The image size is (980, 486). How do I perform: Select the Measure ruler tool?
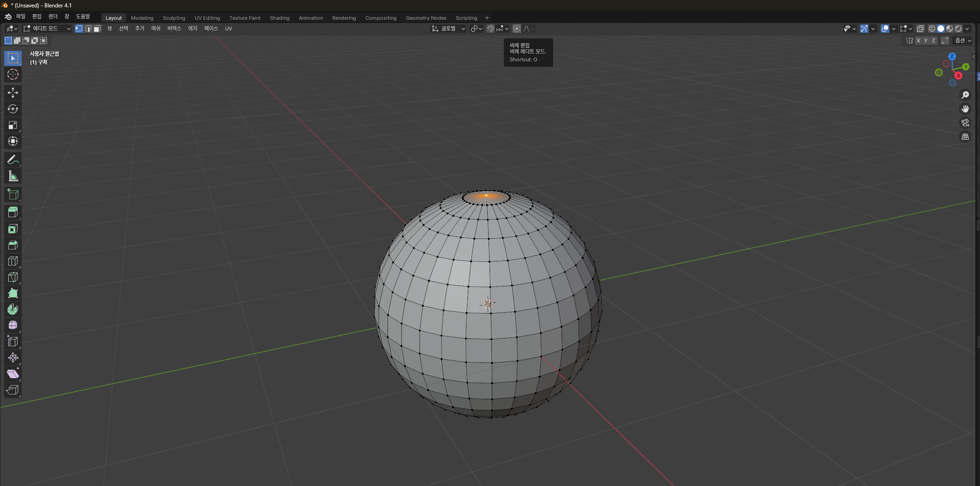coord(13,176)
